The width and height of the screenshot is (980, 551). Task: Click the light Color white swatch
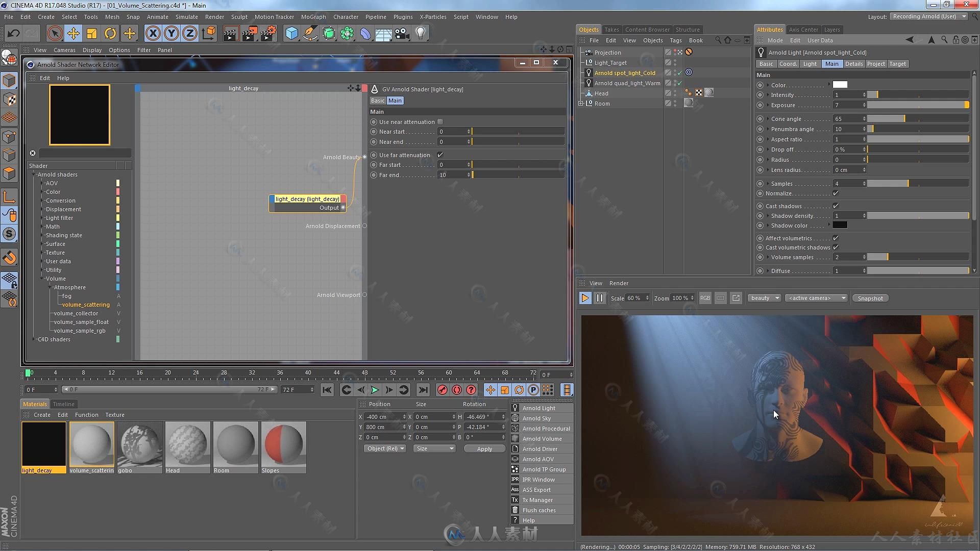(840, 85)
